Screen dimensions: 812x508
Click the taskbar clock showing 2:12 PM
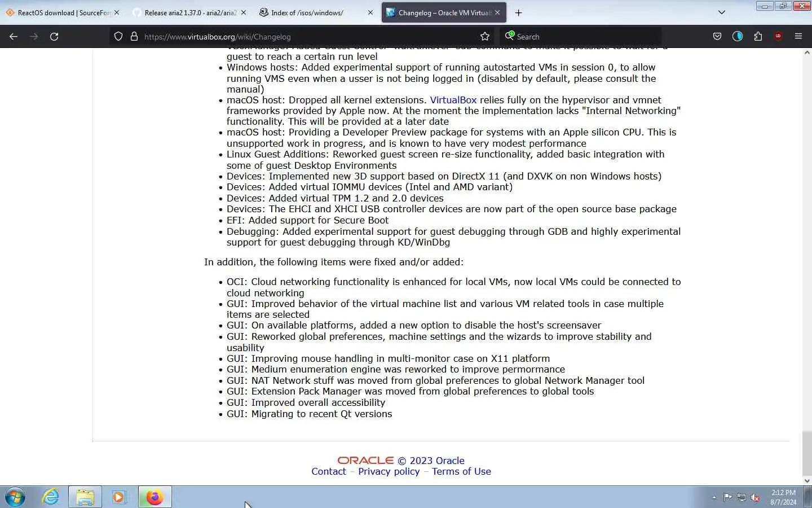pos(783,497)
